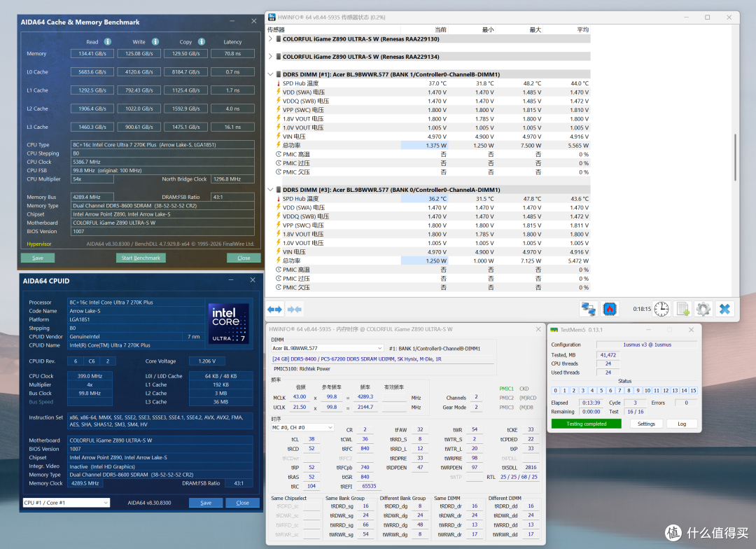Screen dimensions: 756x549
Task: Click the Memory Read value 134.41 GB/s
Action: tap(92, 53)
